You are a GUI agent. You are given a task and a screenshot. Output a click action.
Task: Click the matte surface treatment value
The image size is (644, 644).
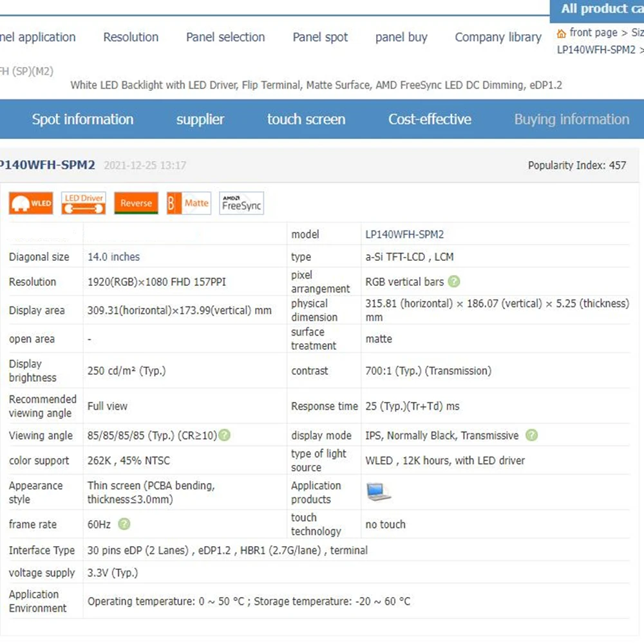click(x=379, y=339)
